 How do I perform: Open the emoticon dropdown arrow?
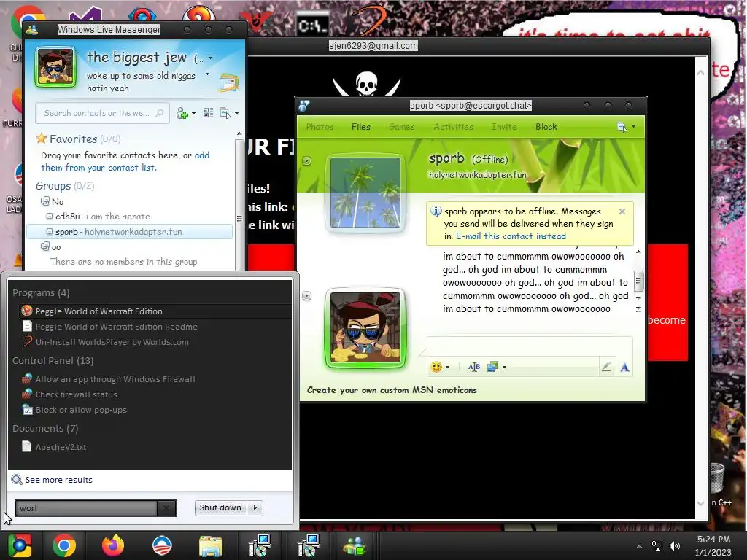[x=447, y=367]
